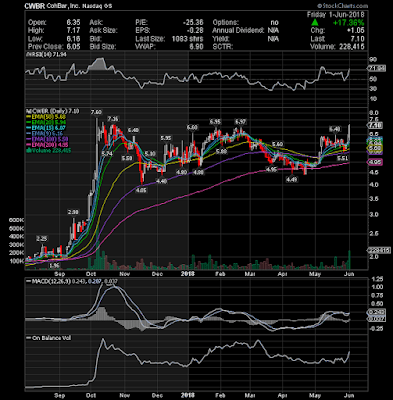Click the Annual Dividend: label
Image resolution: width=393 pixels, height=400 pixels.
[238, 31]
